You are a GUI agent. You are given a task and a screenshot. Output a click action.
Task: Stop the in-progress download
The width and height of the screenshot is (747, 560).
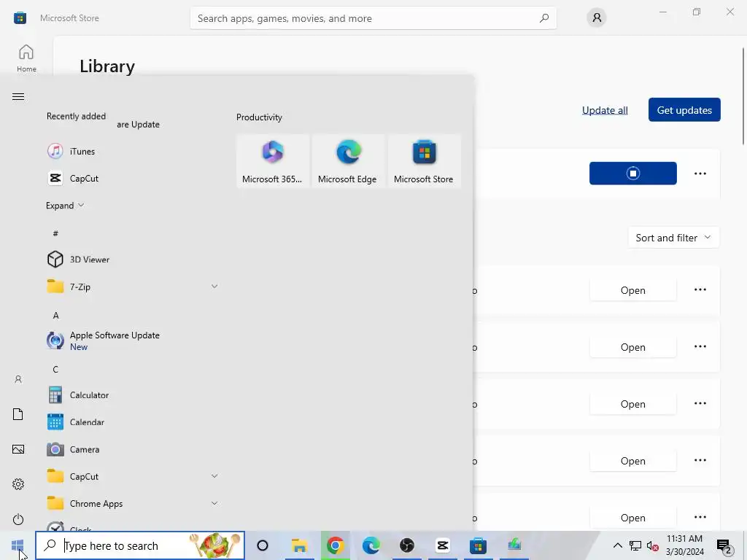coord(633,174)
